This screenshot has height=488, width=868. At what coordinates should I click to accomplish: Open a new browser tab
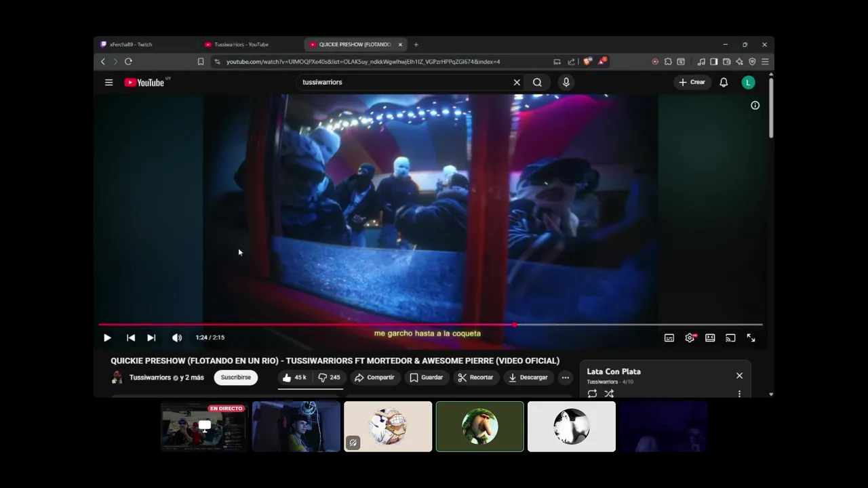[x=416, y=45]
